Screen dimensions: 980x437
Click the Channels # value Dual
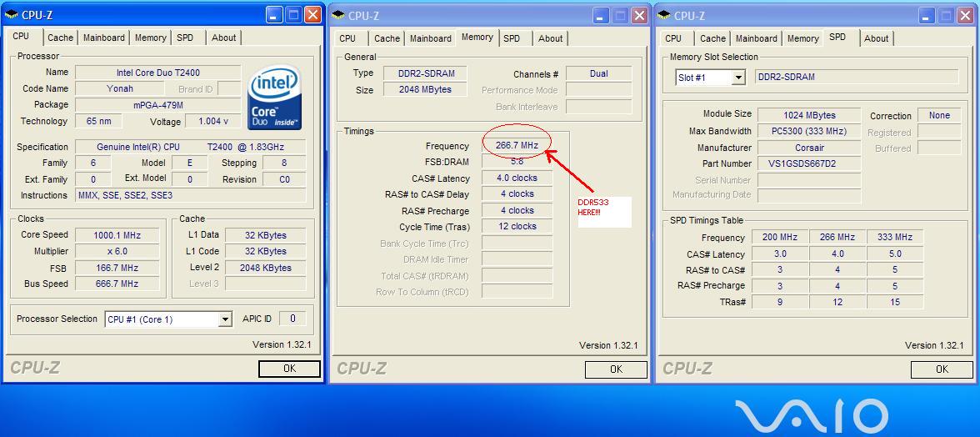[x=598, y=73]
